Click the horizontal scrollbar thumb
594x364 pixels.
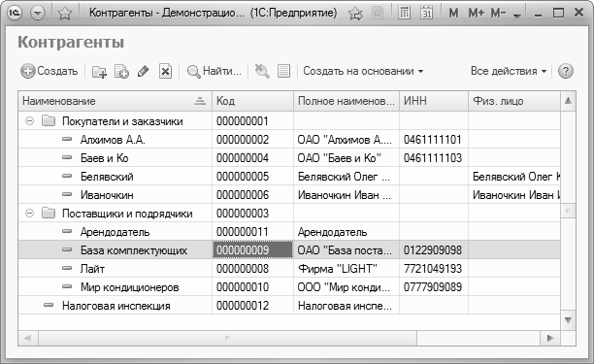coord(227,338)
